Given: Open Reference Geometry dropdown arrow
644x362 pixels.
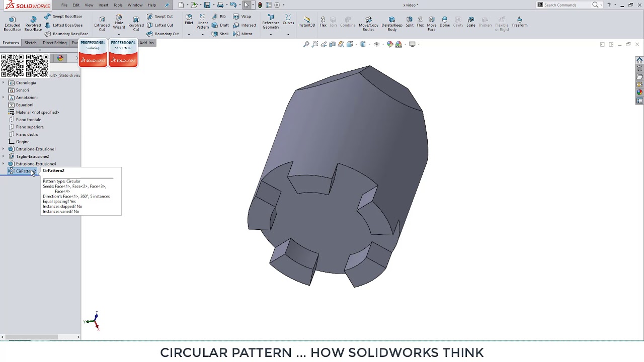Looking at the screenshot, I should click(271, 34).
